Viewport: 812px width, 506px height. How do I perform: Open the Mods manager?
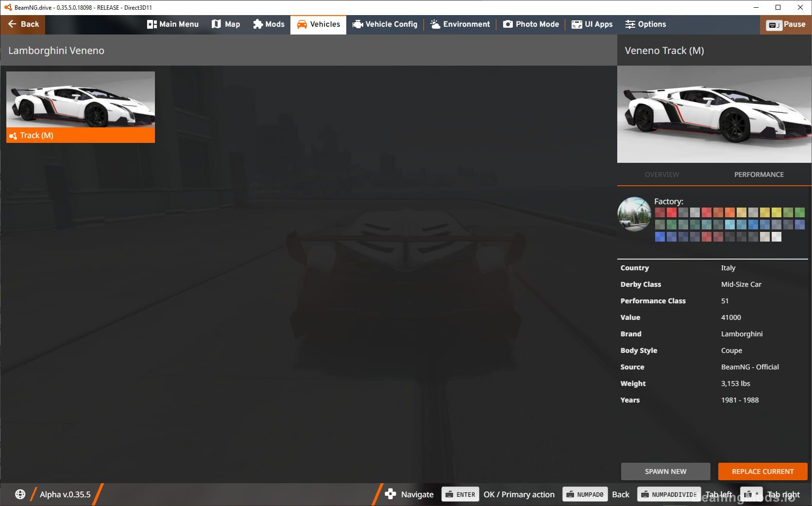[x=269, y=24]
